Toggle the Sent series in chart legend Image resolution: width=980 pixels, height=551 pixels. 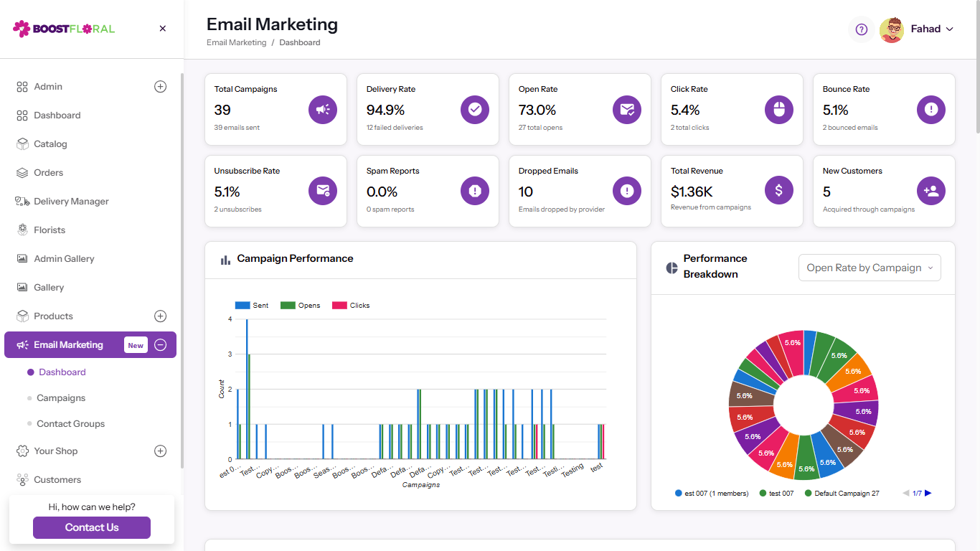click(x=252, y=306)
